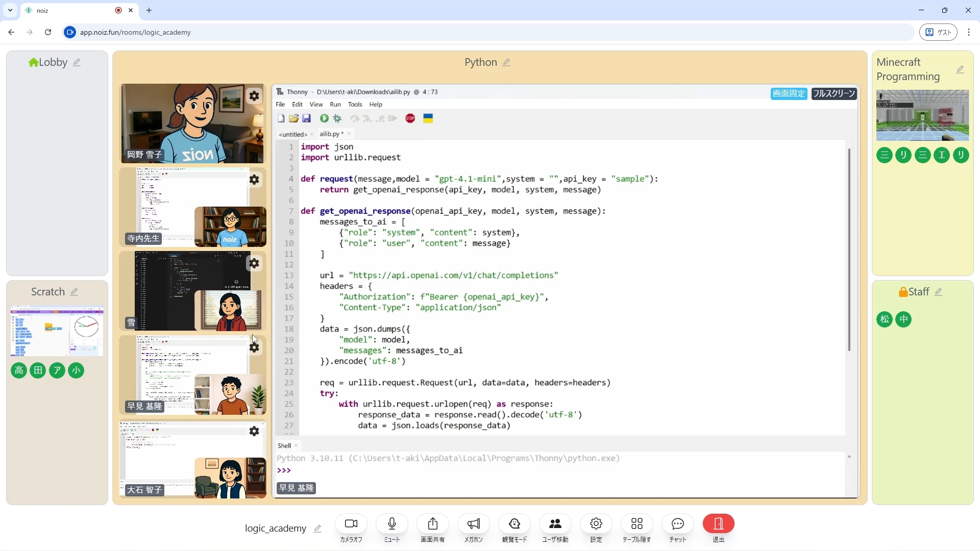Leave the room with 退出 button
This screenshot has width=980, height=551.
[718, 524]
